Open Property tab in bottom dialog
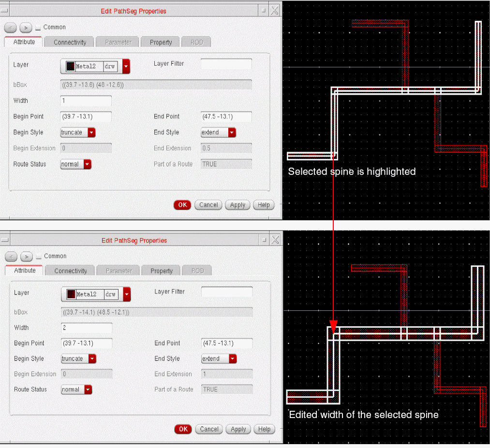 161,271
